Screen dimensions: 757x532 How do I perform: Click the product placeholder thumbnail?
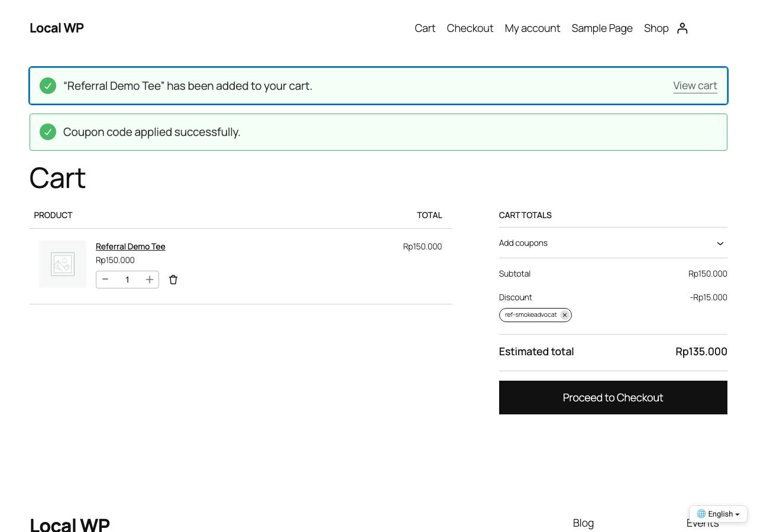tap(63, 264)
